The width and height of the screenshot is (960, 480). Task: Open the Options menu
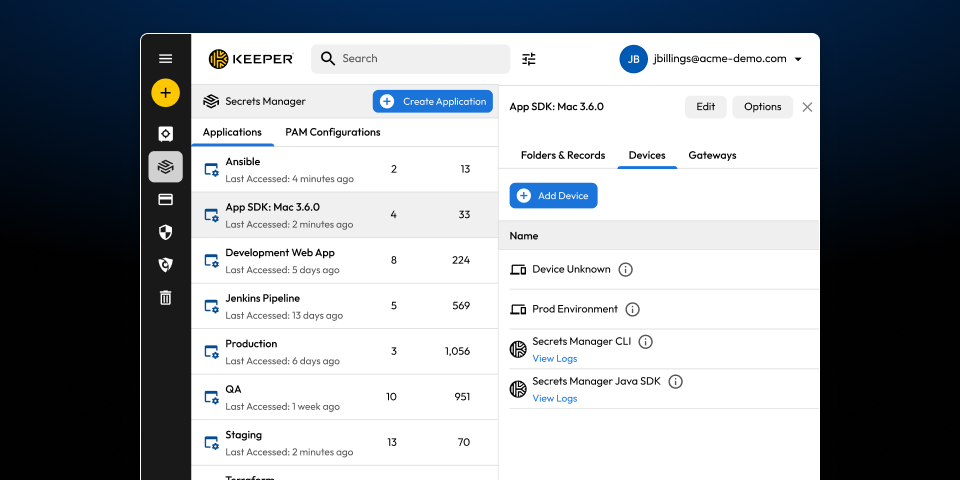click(x=762, y=107)
